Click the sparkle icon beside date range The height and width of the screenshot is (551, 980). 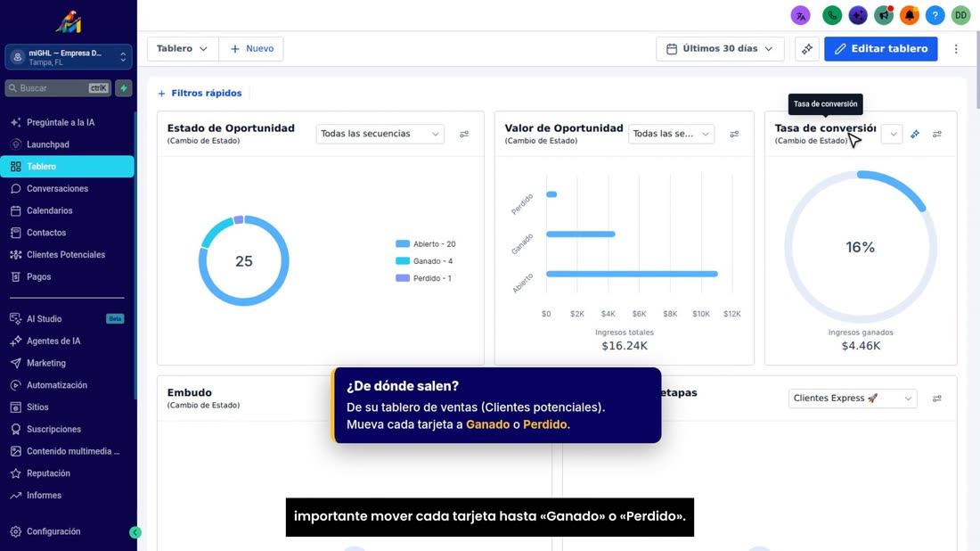[x=807, y=49]
